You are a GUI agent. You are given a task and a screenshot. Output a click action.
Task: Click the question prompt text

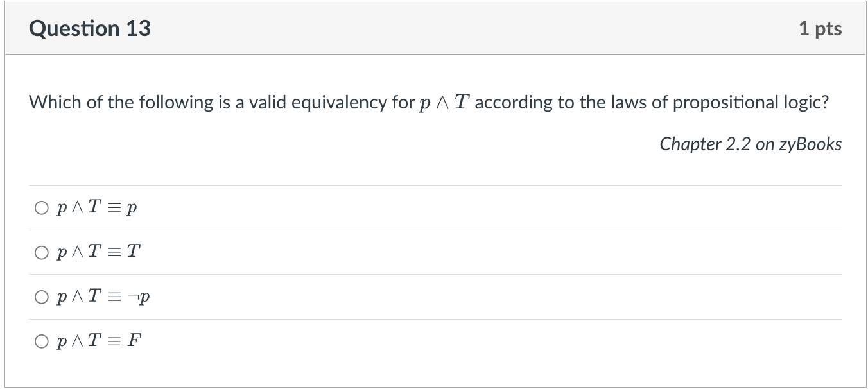click(430, 101)
